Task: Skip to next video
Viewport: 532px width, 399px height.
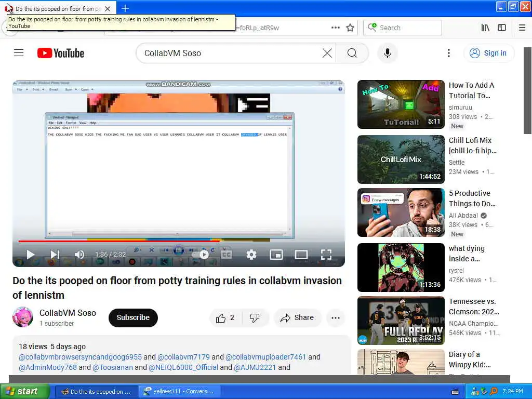Action: [55, 255]
